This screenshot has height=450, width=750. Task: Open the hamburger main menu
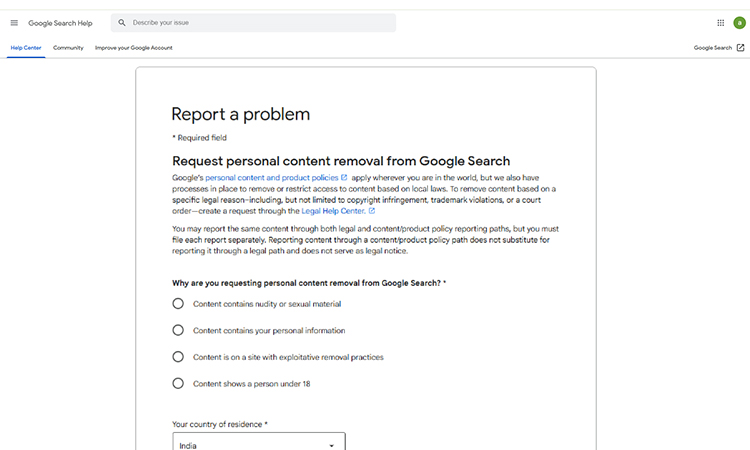pos(14,22)
